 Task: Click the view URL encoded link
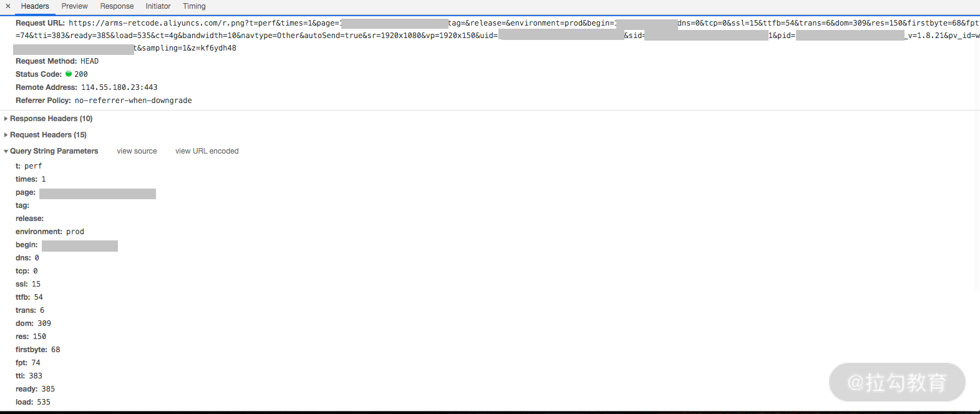tap(206, 151)
